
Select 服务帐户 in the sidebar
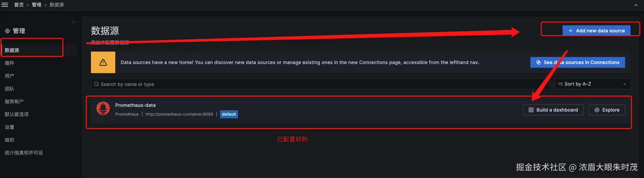tap(14, 101)
